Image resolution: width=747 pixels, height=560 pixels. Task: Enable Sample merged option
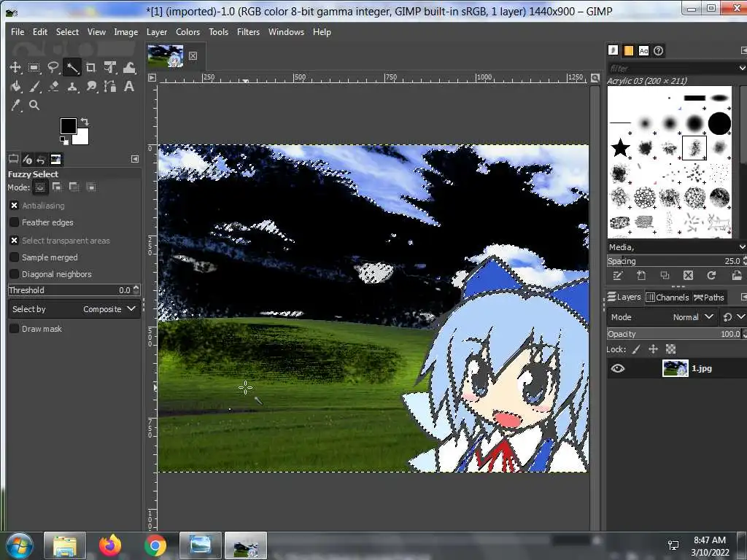(15, 257)
